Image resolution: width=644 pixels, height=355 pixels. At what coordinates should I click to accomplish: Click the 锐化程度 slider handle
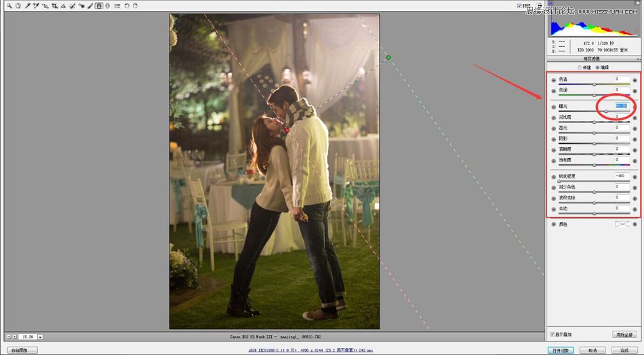(559, 181)
